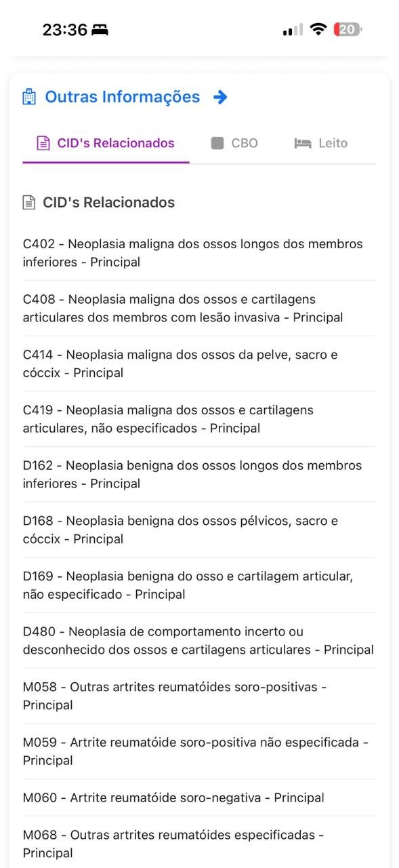Tap the Wi-Fi icon in the status bar

(317, 29)
